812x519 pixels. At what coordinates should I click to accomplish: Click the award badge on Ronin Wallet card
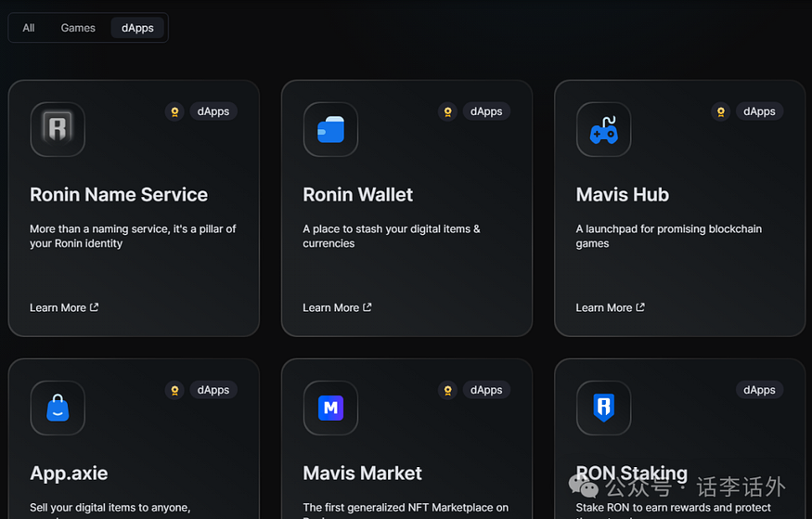tap(447, 111)
